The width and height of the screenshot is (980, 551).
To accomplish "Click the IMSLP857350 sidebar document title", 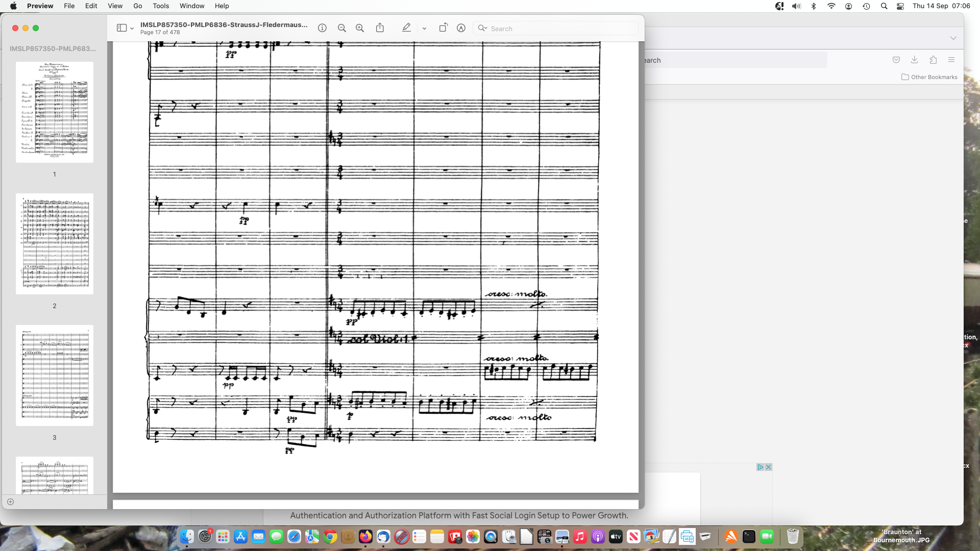I will click(53, 48).
